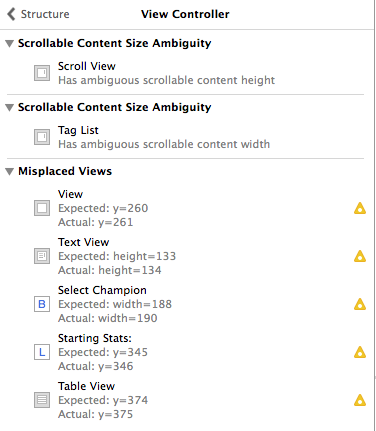Collapse the first Scrollable Content Size Ambiguity section
The image size is (376, 431).
[x=10, y=43]
